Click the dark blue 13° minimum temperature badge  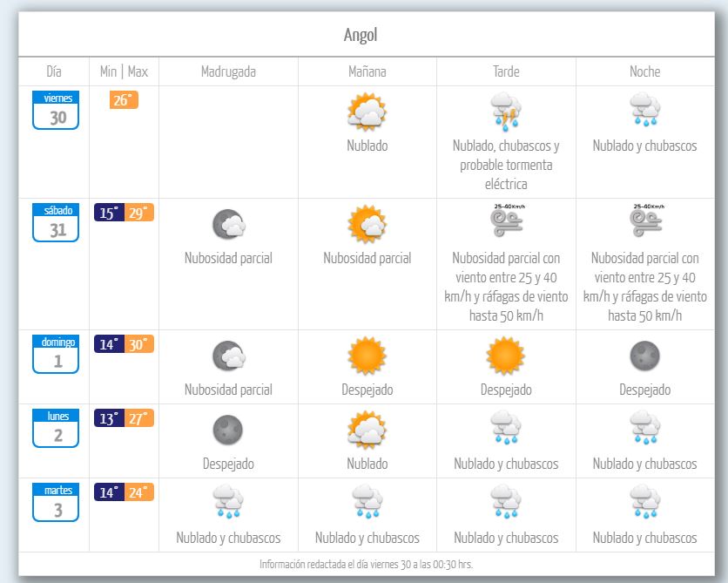[109, 418]
